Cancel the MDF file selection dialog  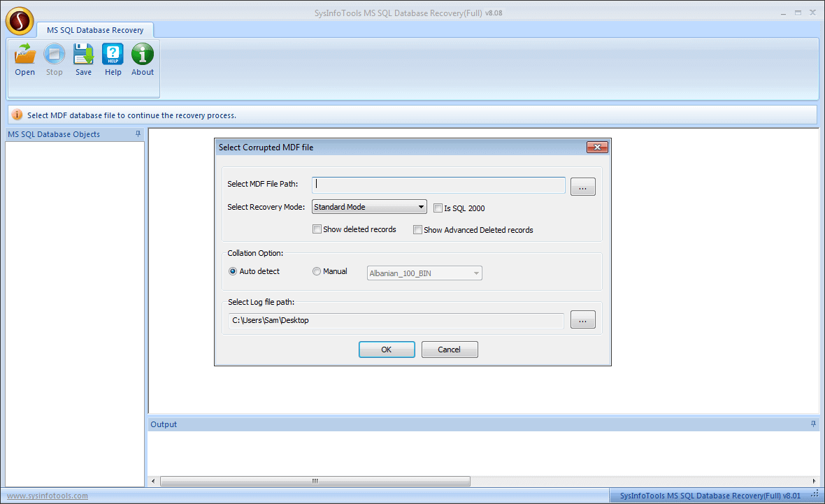pyautogui.click(x=450, y=350)
